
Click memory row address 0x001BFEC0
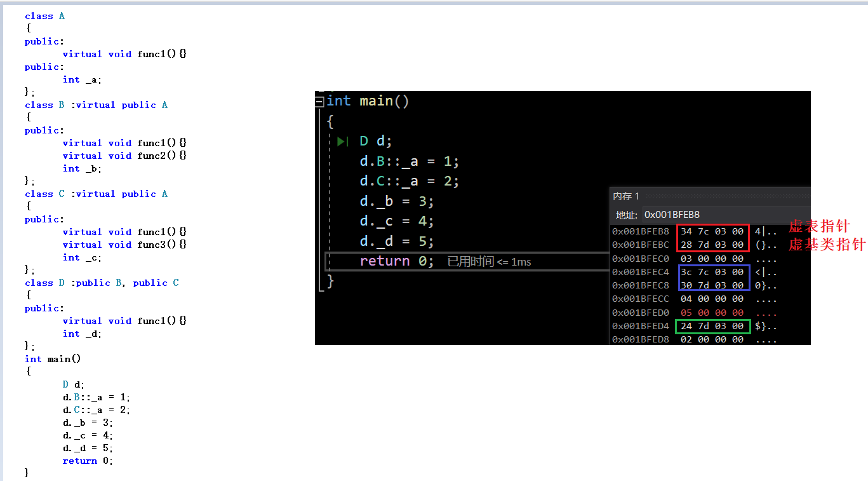[x=641, y=259]
